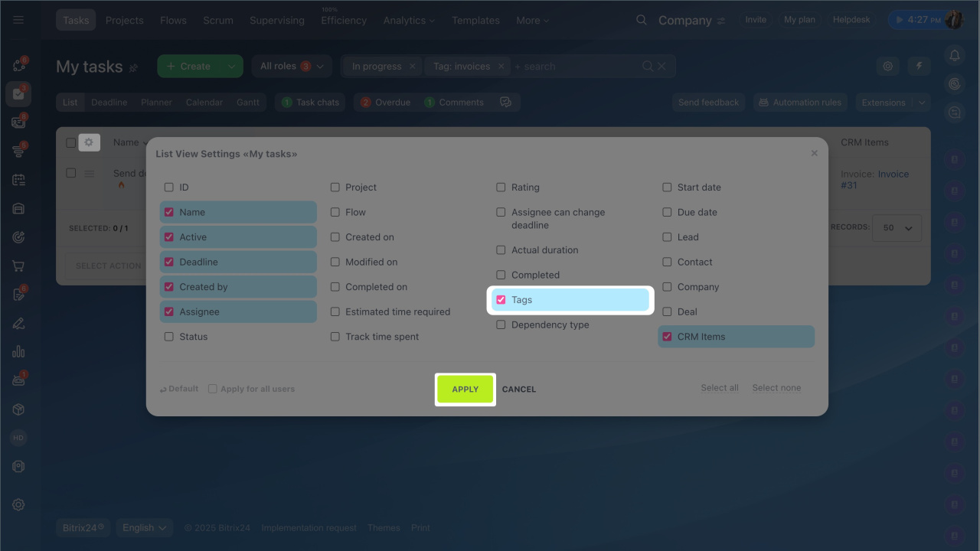
Task: Open the hamburger menu icon
Action: 18,20
